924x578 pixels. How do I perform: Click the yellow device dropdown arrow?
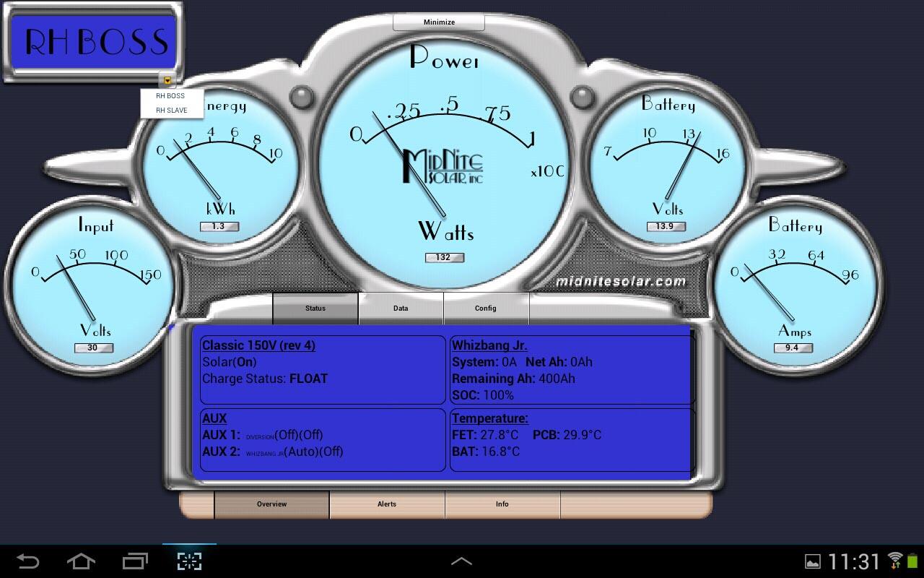[x=167, y=81]
